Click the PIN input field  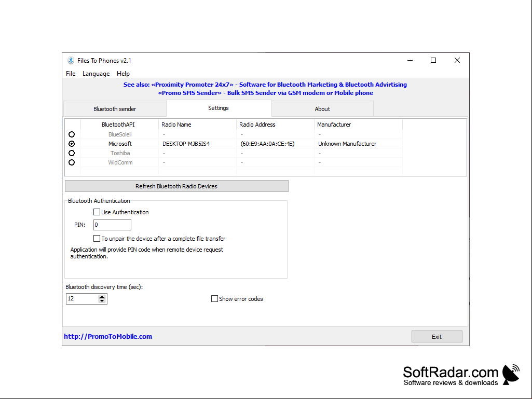112,225
